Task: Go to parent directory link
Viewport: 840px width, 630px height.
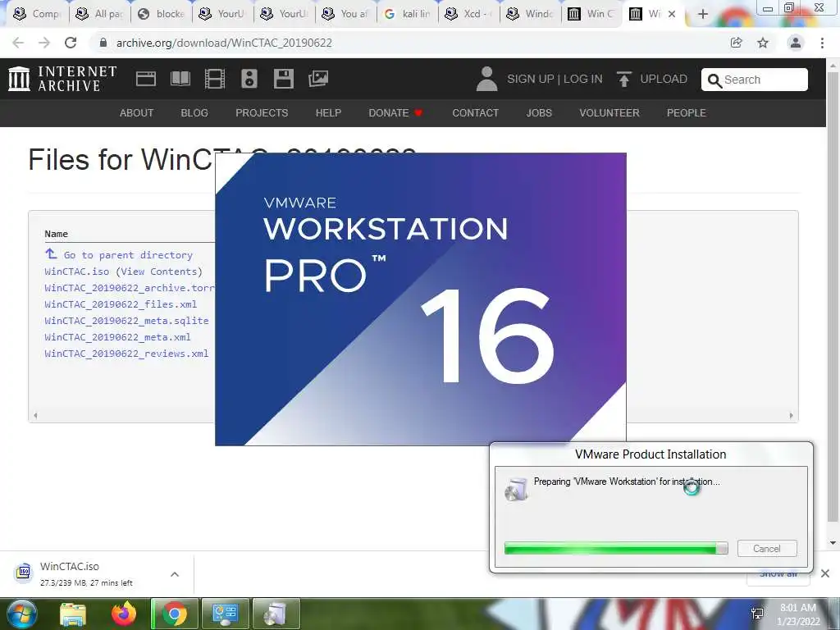Action: (128, 255)
